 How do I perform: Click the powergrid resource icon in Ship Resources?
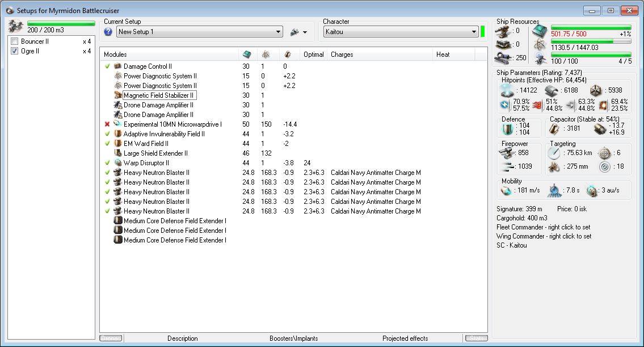click(540, 45)
